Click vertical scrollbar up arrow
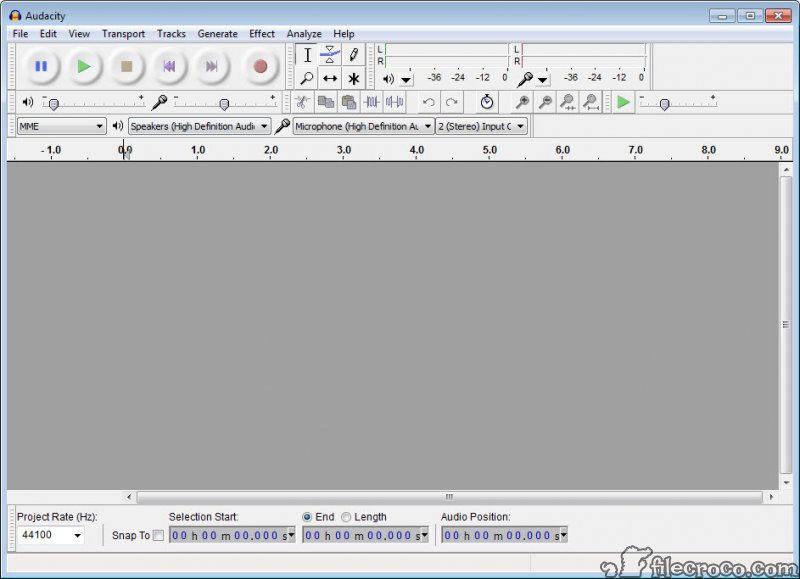Viewport: 800px width, 579px height. click(786, 169)
